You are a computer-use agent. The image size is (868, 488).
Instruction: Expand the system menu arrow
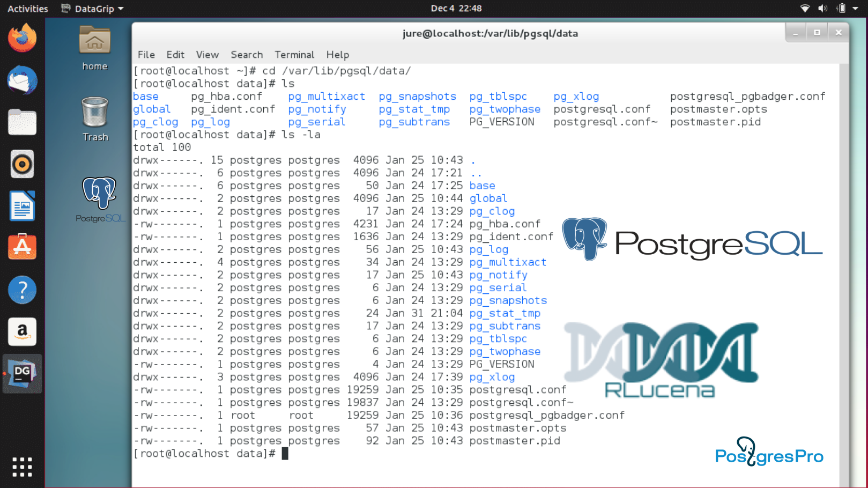pos(856,9)
